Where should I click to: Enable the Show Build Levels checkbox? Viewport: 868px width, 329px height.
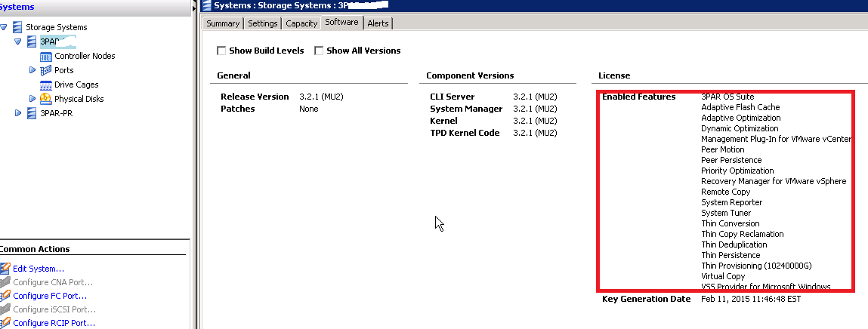point(221,51)
